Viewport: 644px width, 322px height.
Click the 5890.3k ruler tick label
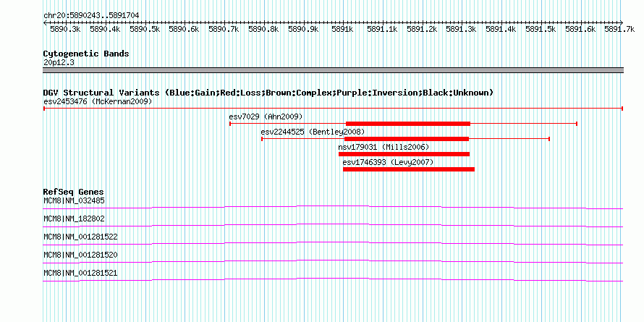coord(65,29)
